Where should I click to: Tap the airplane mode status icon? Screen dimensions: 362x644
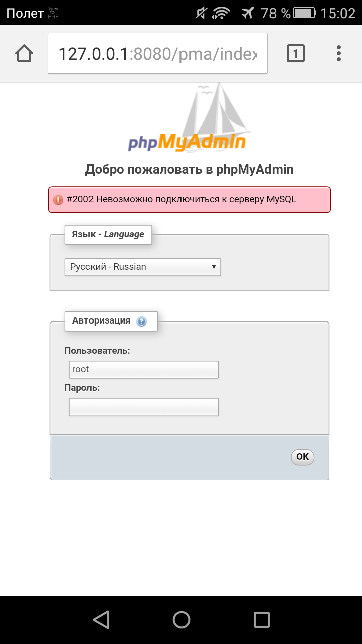pos(247,13)
